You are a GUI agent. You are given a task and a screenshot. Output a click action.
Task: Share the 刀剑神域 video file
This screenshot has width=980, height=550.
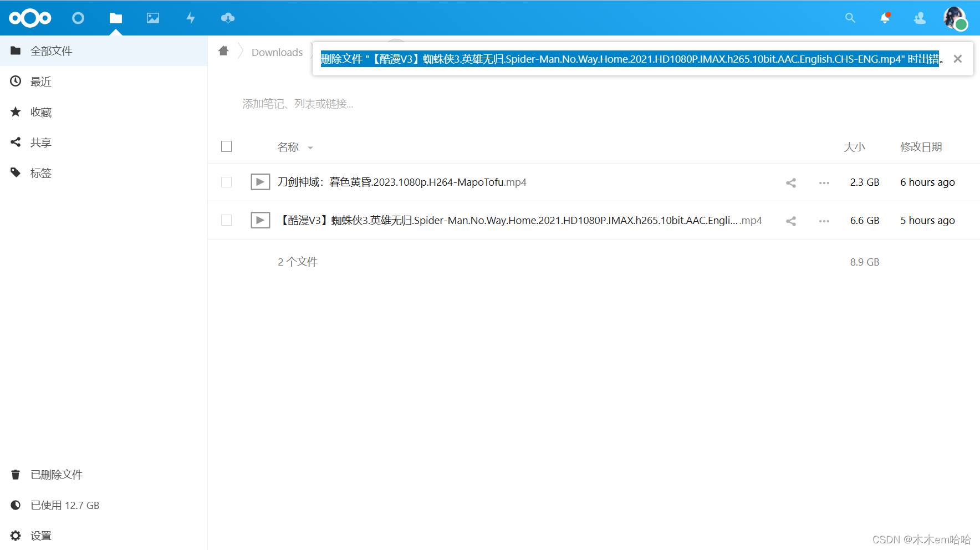click(791, 182)
